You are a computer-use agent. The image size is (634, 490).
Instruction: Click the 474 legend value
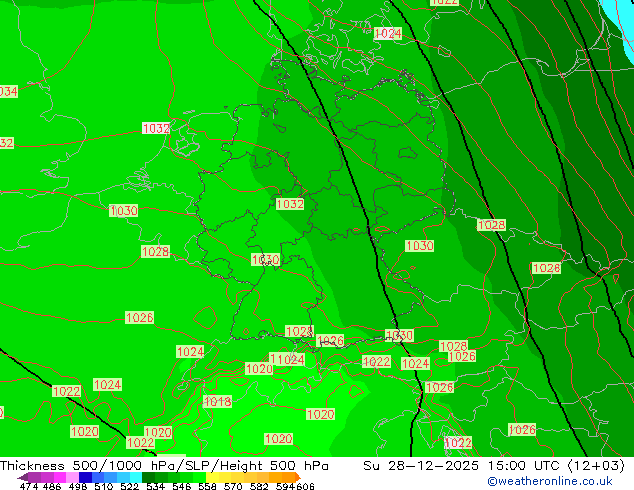click(x=28, y=486)
